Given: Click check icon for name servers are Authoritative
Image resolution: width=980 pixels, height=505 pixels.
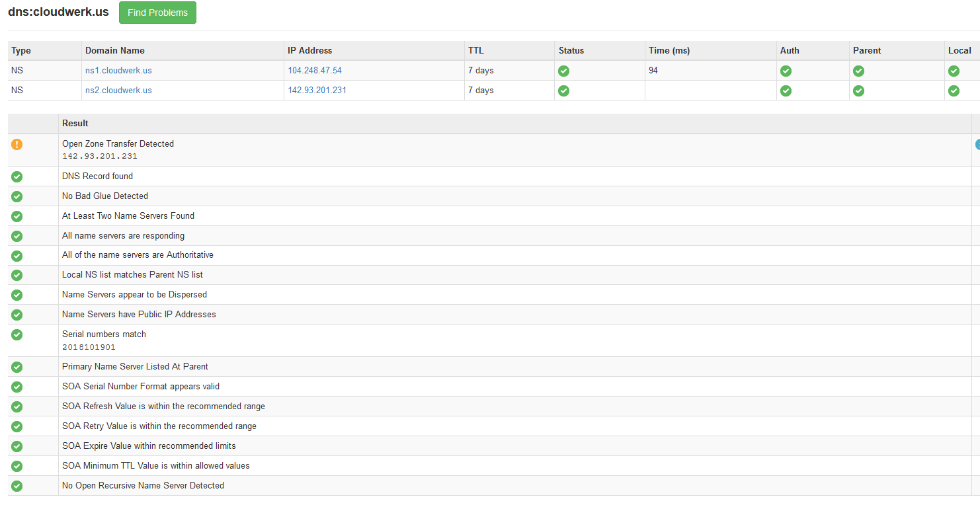Looking at the screenshot, I should pos(17,256).
